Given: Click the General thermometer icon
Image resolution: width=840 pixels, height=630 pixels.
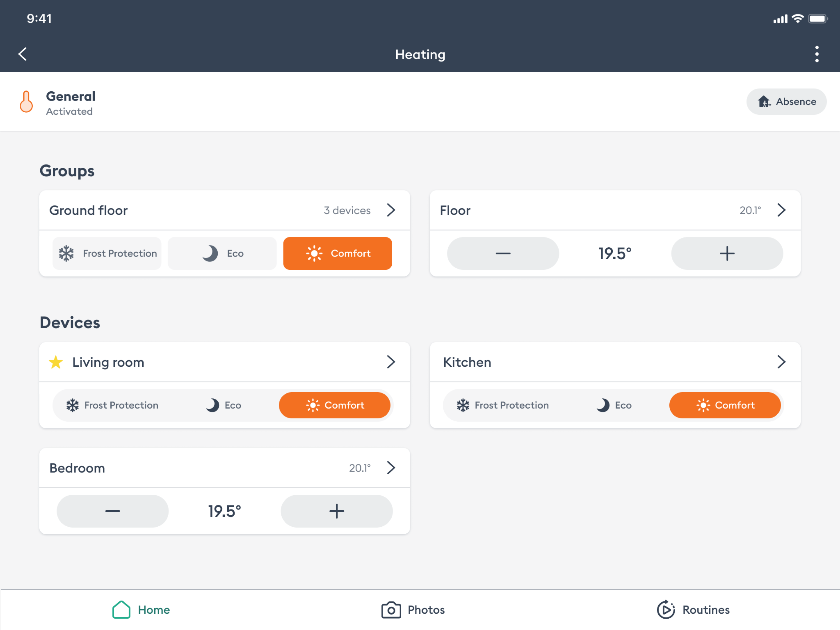Looking at the screenshot, I should pos(26,102).
